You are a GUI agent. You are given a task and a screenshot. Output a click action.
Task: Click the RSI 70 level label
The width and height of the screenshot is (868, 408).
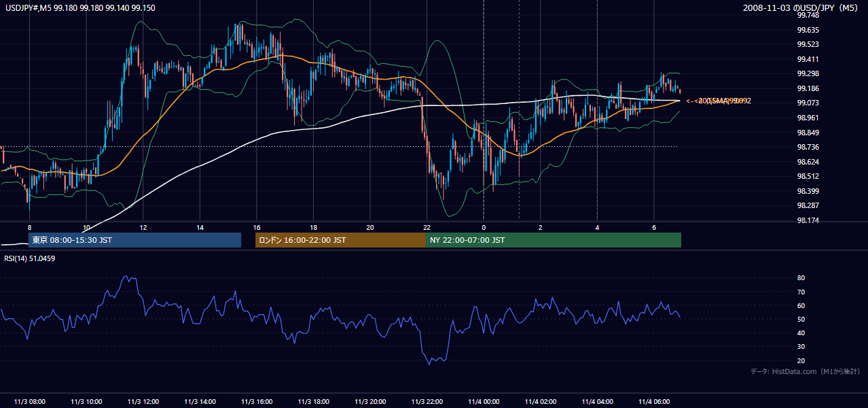(801, 292)
